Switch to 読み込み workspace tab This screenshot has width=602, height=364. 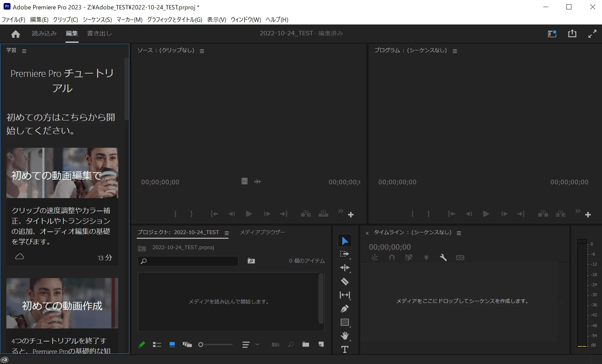(x=44, y=33)
